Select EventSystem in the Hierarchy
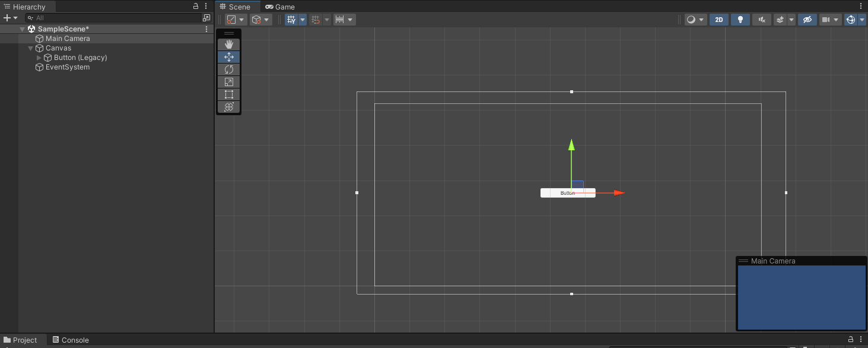Image resolution: width=868 pixels, height=348 pixels. point(68,67)
